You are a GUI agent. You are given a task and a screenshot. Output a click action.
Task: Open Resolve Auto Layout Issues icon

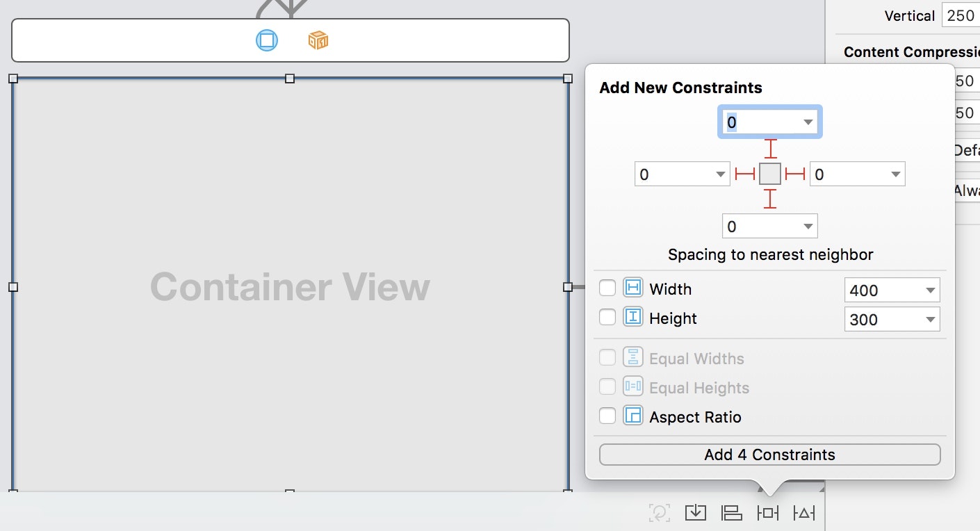point(804,513)
